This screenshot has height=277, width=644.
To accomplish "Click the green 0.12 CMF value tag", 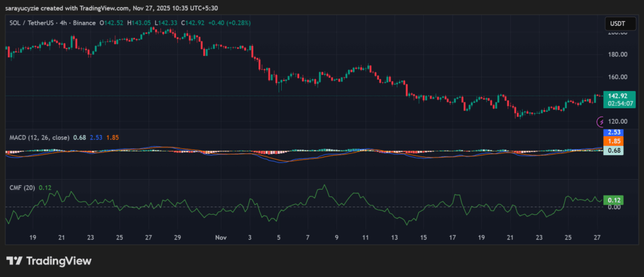I will click(x=612, y=200).
